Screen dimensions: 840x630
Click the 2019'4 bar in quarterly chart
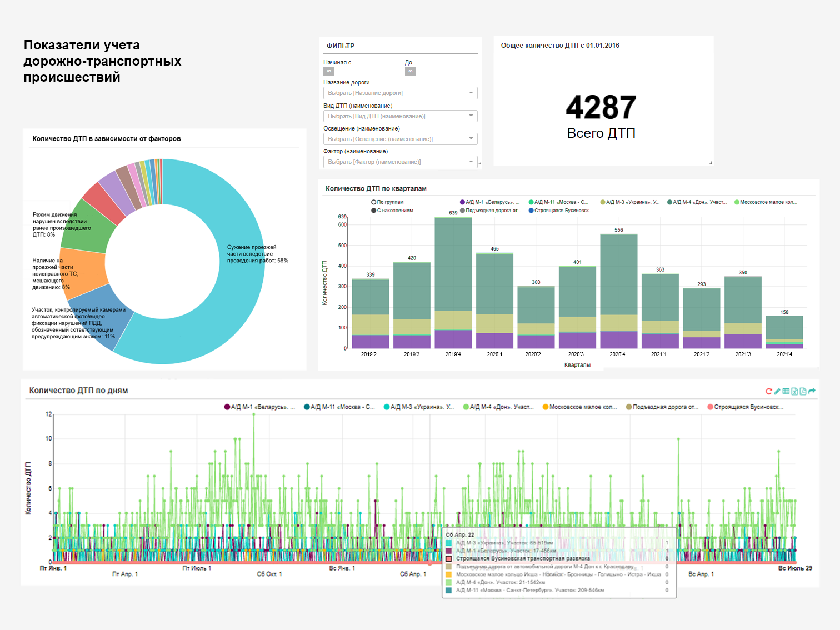click(453, 283)
